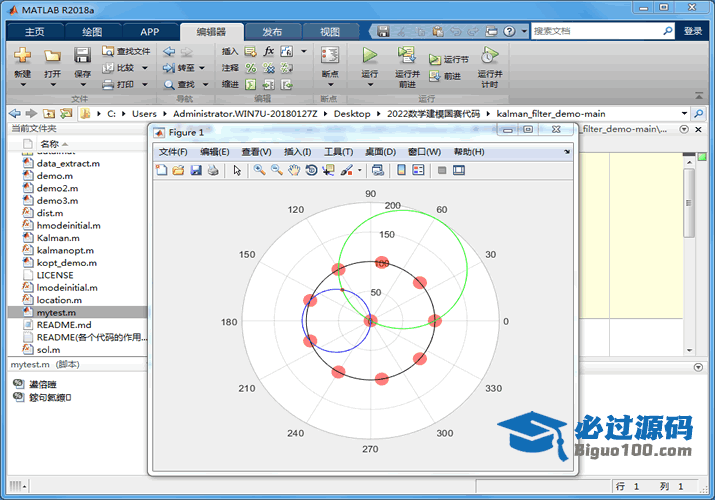Toggle Brush data tool in Figure toolbar
This screenshot has width=715, height=500.
click(x=347, y=170)
